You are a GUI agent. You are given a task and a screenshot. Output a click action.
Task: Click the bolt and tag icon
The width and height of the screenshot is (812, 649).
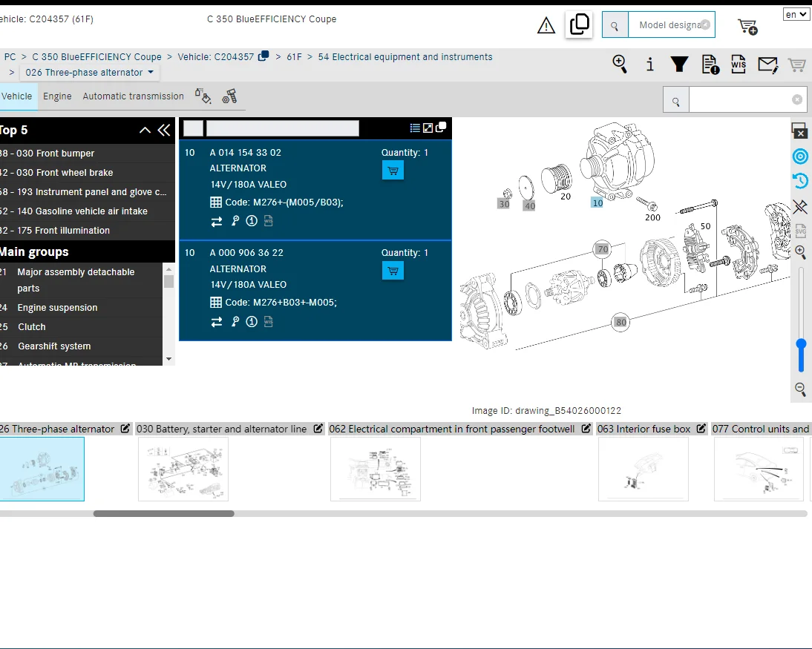(x=229, y=96)
